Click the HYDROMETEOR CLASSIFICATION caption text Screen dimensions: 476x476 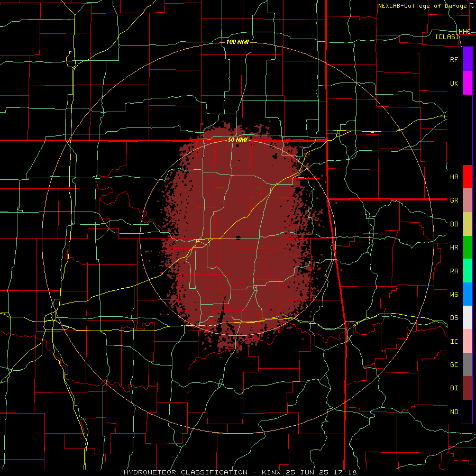[x=186, y=472]
